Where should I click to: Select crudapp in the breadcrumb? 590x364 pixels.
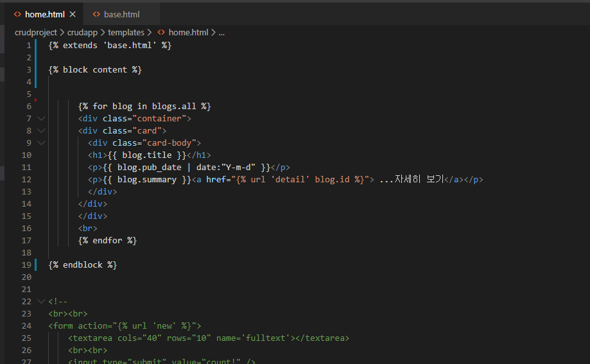point(82,32)
